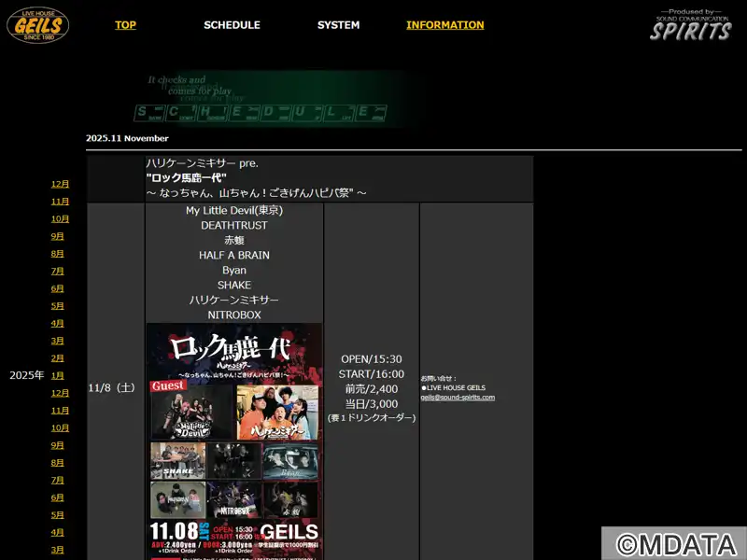This screenshot has height=560, width=747.
Task: Open the Sound Communication SPIRITS logo
Action: click(690, 25)
